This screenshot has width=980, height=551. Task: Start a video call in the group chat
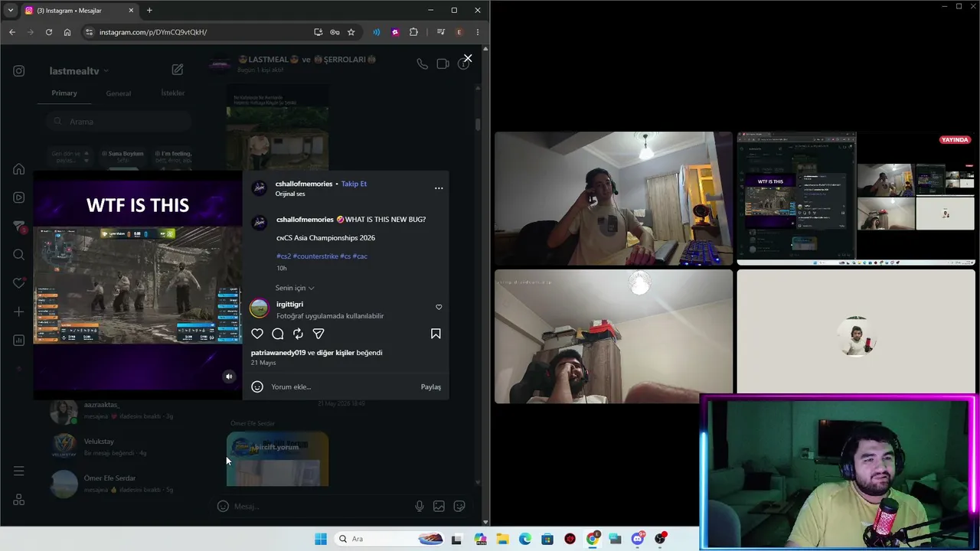(443, 64)
